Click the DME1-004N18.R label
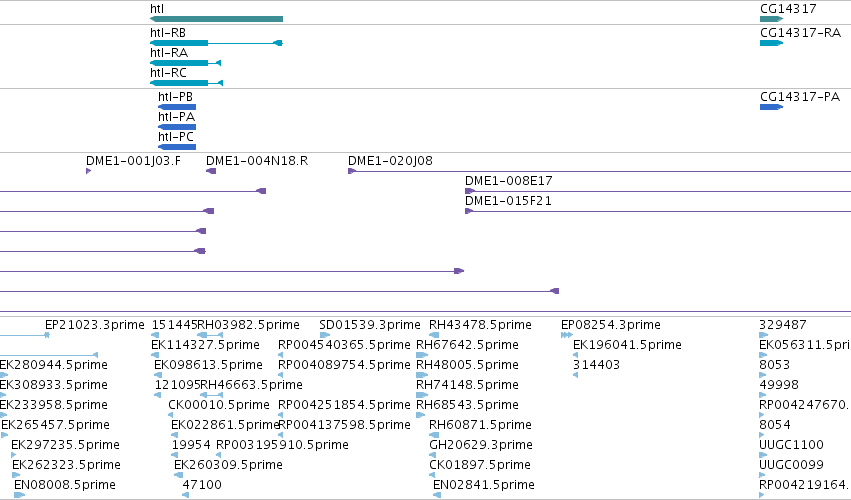This screenshot has height=500, width=851. [x=257, y=161]
